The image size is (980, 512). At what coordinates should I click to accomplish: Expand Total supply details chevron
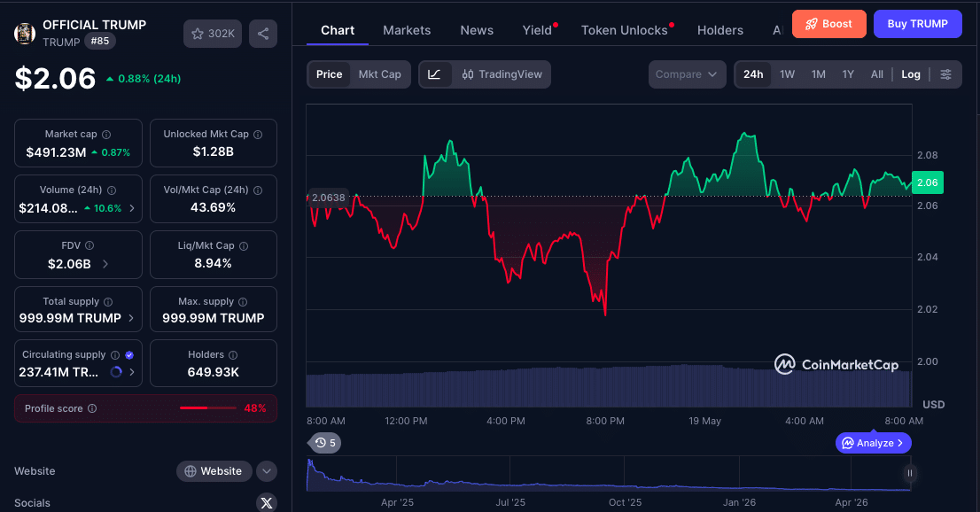pyautogui.click(x=131, y=318)
